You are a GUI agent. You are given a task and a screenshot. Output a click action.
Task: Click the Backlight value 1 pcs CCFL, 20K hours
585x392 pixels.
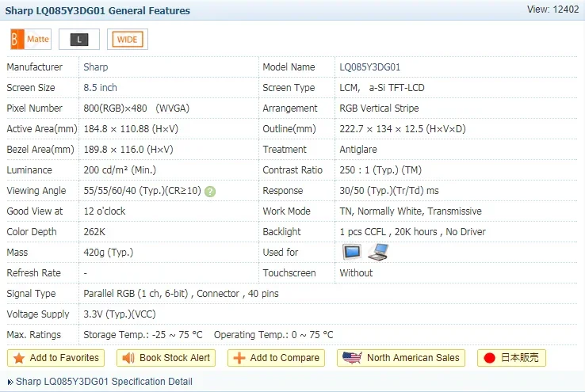click(413, 232)
